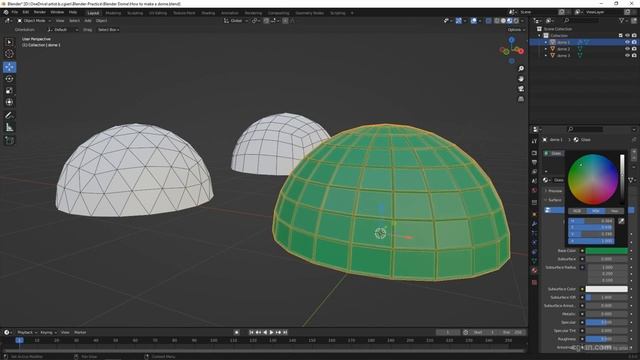The height and width of the screenshot is (360, 640).
Task: Click the viewport pan hand icon
Action: point(521,79)
